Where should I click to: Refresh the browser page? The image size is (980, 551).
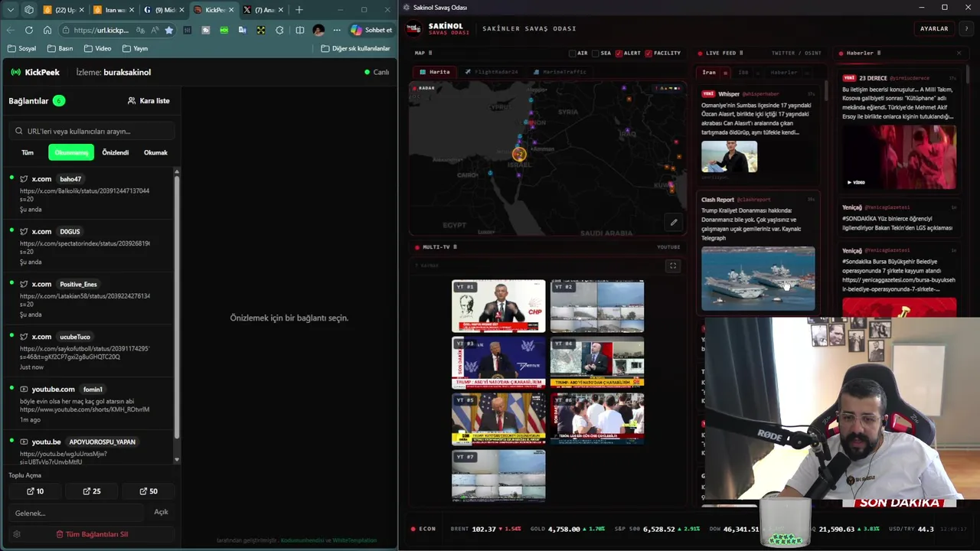coord(29,30)
